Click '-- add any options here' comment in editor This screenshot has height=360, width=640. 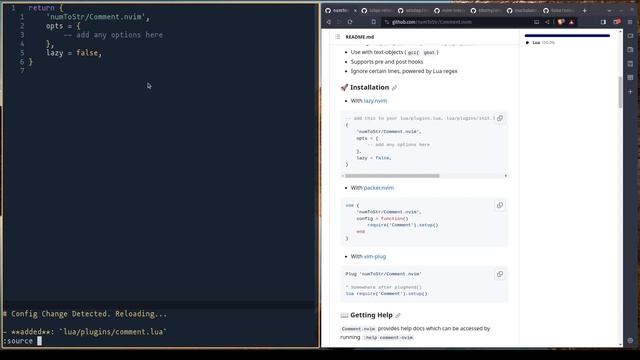pyautogui.click(x=113, y=35)
